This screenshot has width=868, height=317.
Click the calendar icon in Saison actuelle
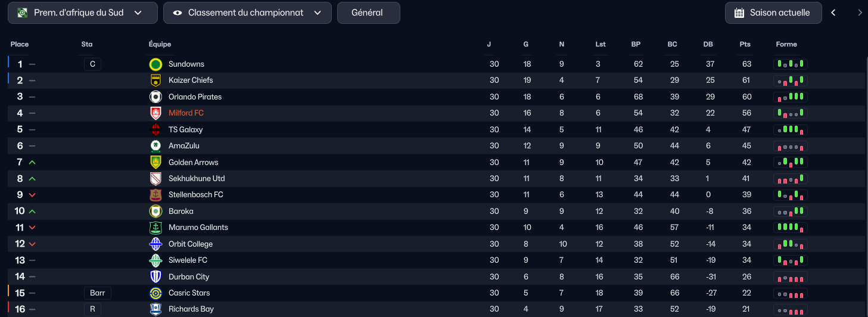(x=739, y=13)
